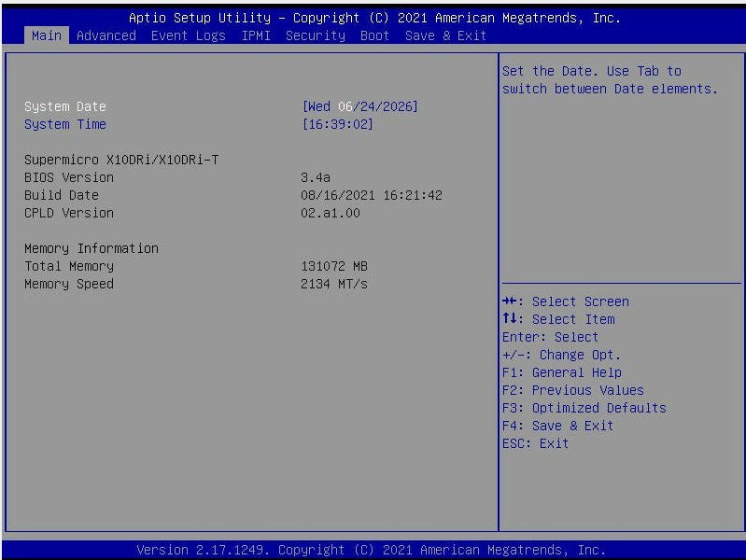Open the Save & Exit tab

tap(445, 35)
